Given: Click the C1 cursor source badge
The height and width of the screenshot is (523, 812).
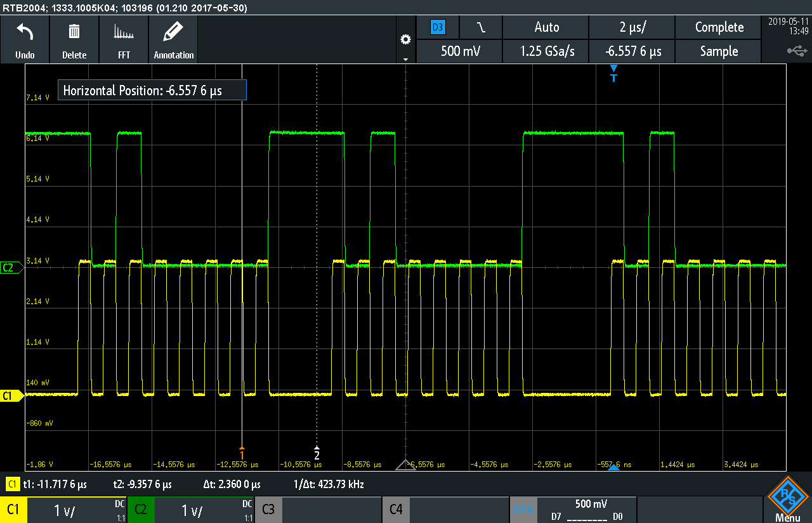Looking at the screenshot, I should [12, 484].
